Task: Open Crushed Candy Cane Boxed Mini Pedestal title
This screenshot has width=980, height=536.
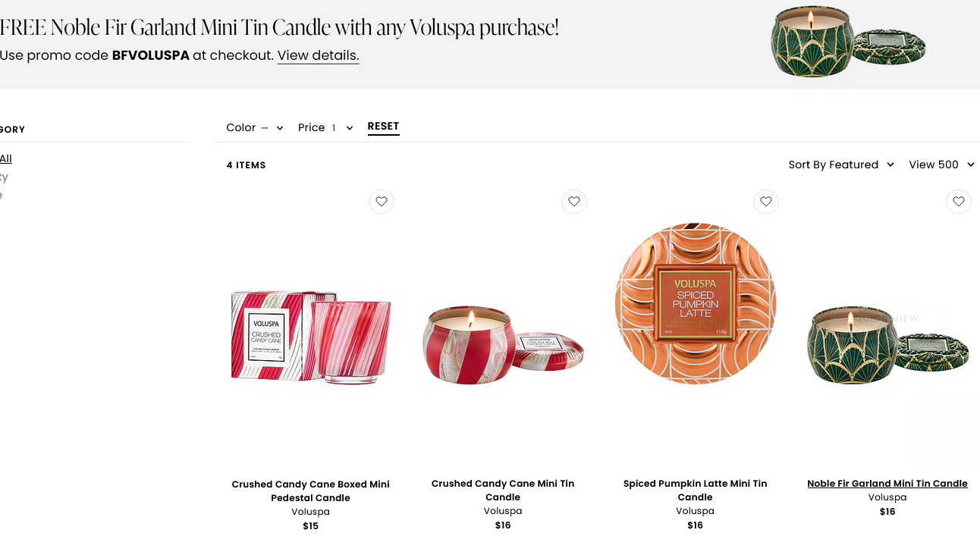Action: 311,491
